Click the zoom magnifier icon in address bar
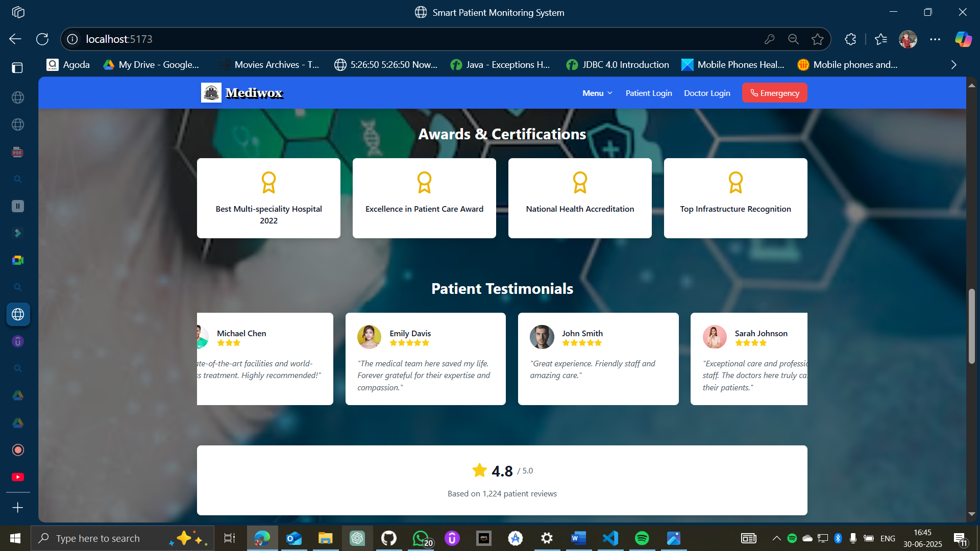Viewport: 980px width, 551px height. (793, 39)
